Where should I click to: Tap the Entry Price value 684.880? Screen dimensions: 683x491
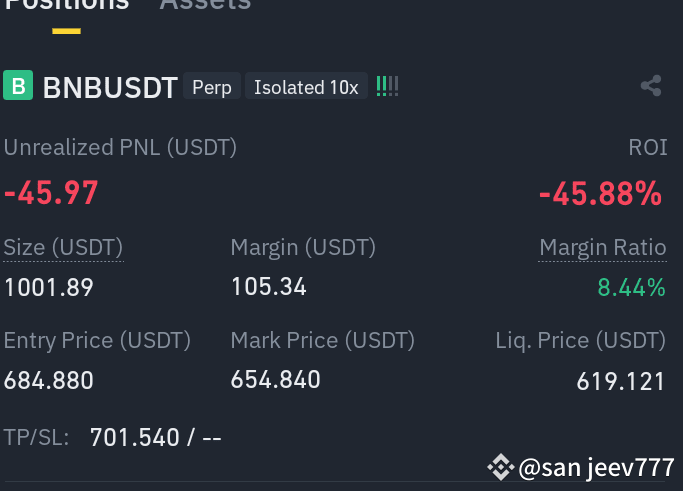pyautogui.click(x=49, y=381)
